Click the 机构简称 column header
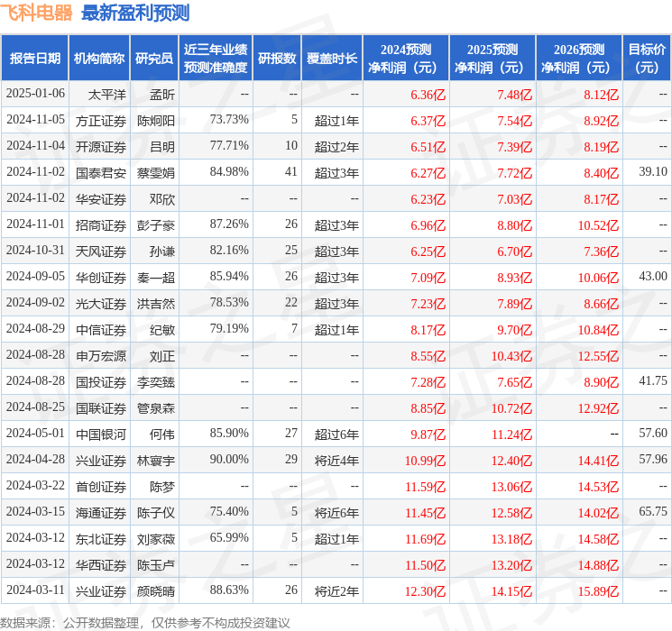672x631 pixels. 99,59
